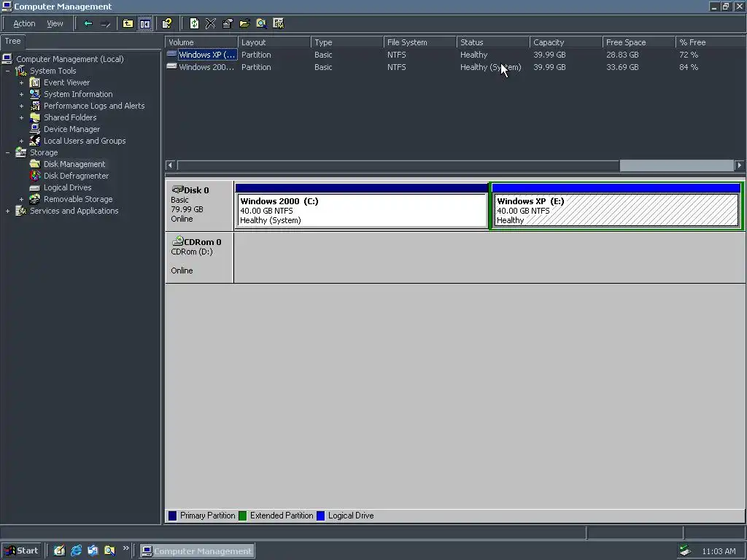This screenshot has width=747, height=560.
Task: Click the Open folder toolbar icon
Action: tap(244, 23)
